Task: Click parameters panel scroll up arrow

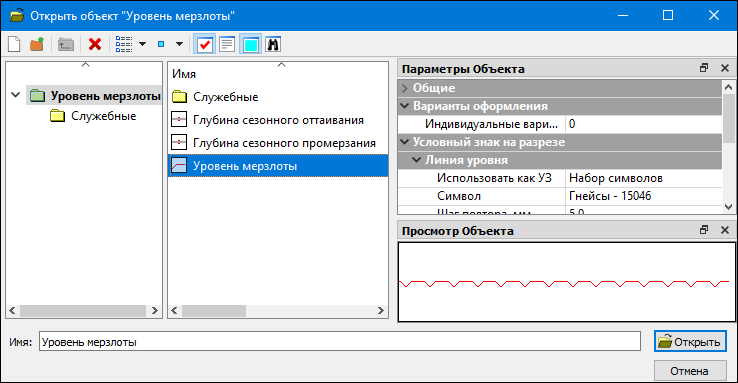Action: coord(728,87)
